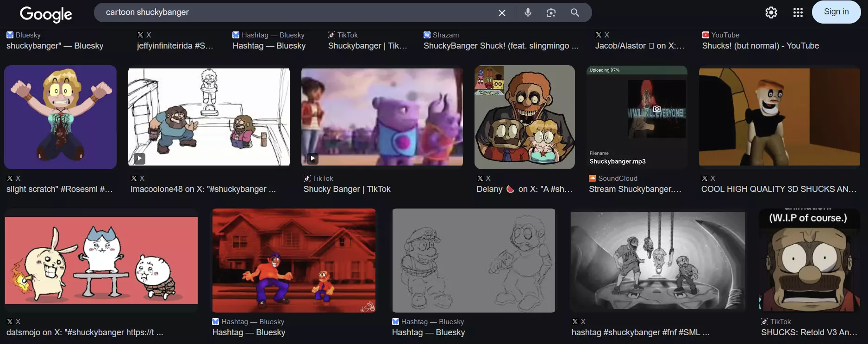
Task: Open 'Delany on X' caption link
Action: (x=525, y=189)
